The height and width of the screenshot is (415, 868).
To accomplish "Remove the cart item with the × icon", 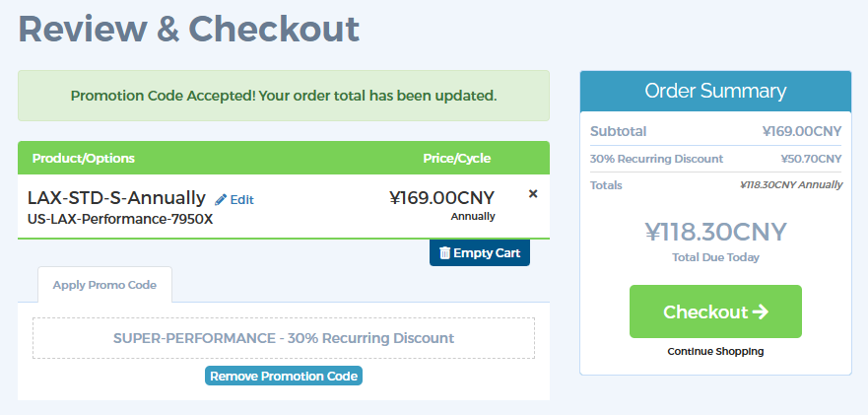I will coord(533,194).
